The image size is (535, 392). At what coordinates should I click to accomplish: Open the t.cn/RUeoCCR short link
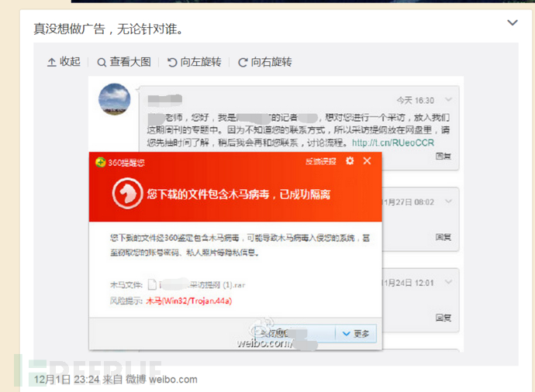tap(393, 143)
